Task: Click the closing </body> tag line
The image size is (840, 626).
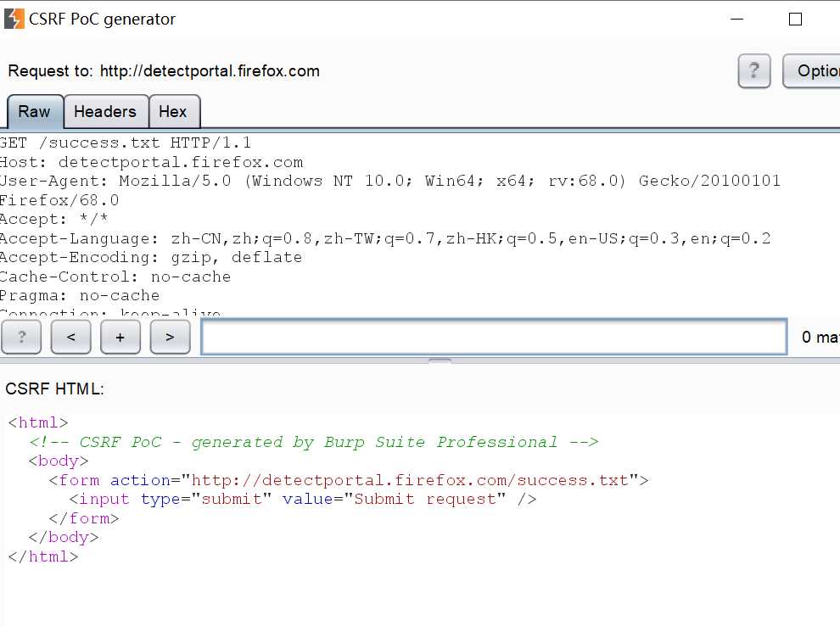Action: coord(64,537)
